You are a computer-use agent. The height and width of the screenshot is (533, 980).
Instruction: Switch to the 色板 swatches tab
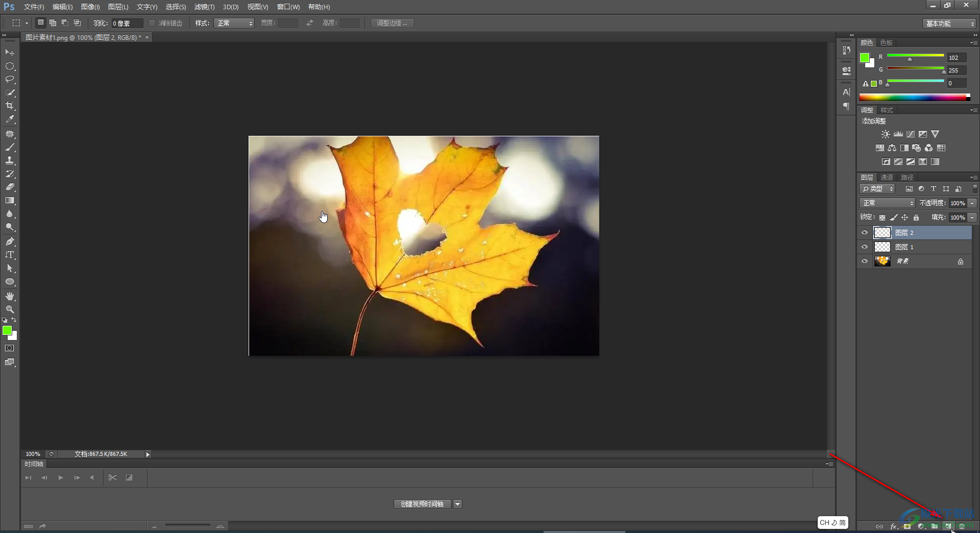[x=887, y=43]
